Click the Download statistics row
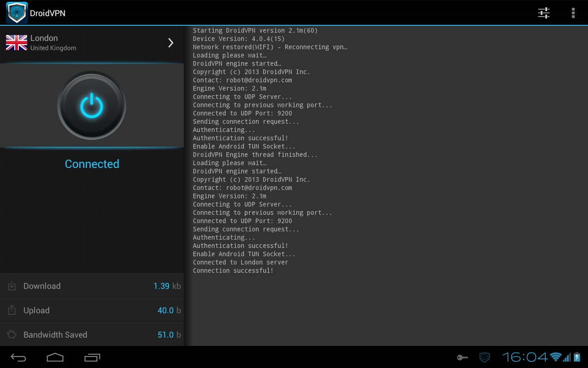 coord(92,286)
